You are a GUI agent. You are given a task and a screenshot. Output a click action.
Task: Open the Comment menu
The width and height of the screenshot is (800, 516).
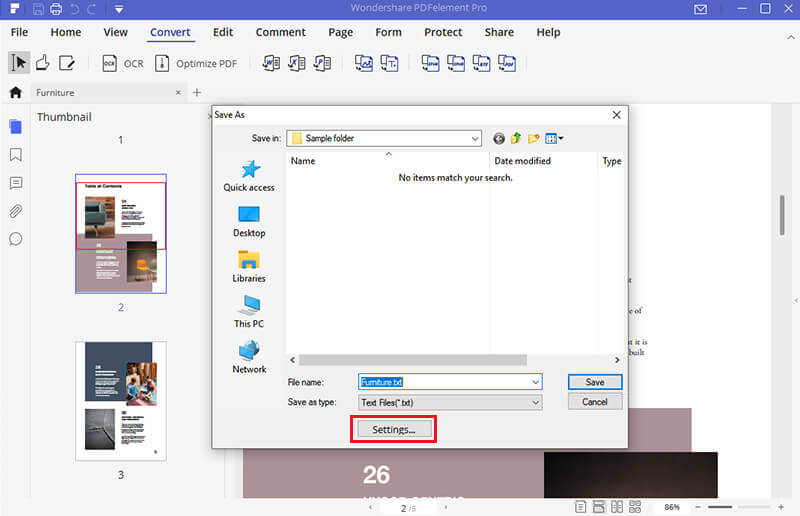pyautogui.click(x=281, y=32)
